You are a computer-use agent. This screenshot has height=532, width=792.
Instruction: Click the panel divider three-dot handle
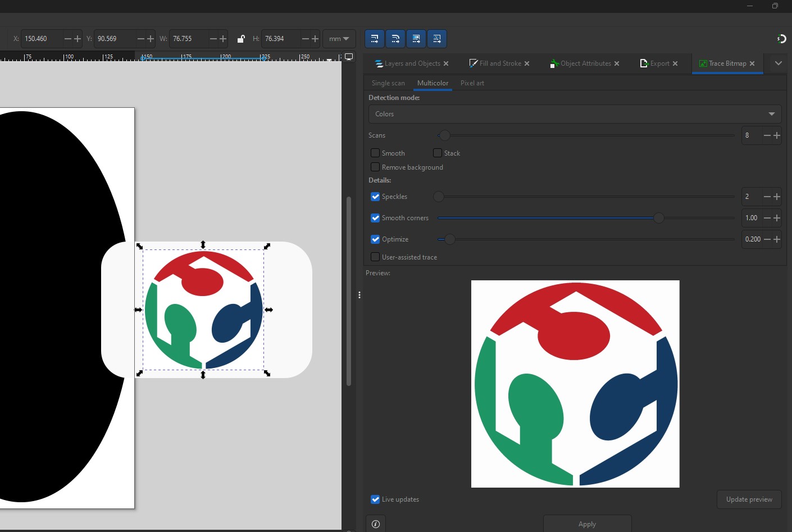pos(359,295)
